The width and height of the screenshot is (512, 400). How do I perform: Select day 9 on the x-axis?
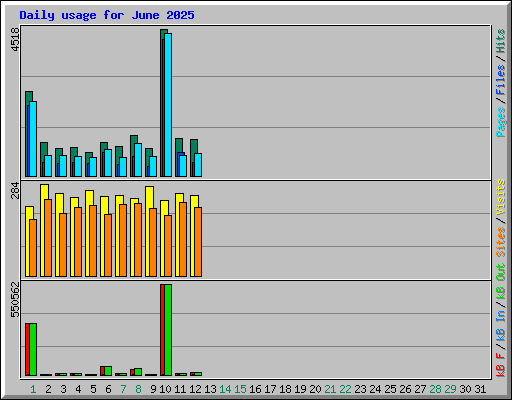(153, 389)
